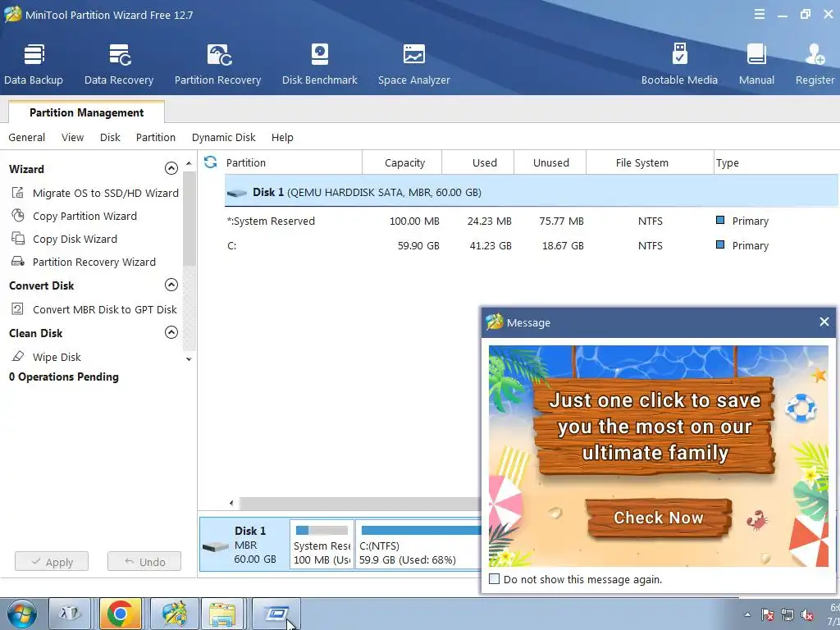Click Copy Disk Wizard icon
This screenshot has height=630, width=840.
tap(18, 239)
